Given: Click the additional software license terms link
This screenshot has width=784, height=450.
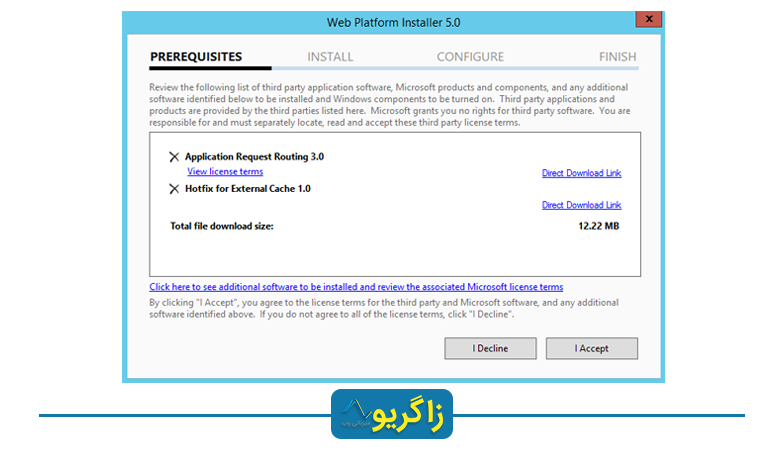Looking at the screenshot, I should pyautogui.click(x=356, y=287).
